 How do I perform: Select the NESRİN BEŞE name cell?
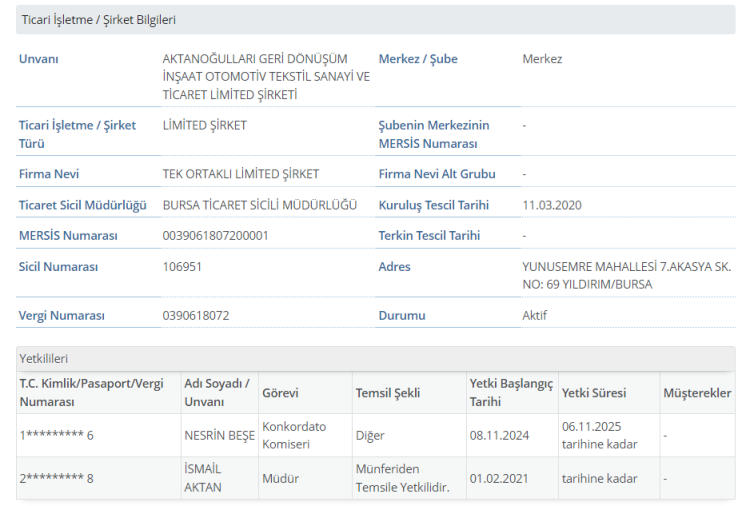click(x=219, y=436)
